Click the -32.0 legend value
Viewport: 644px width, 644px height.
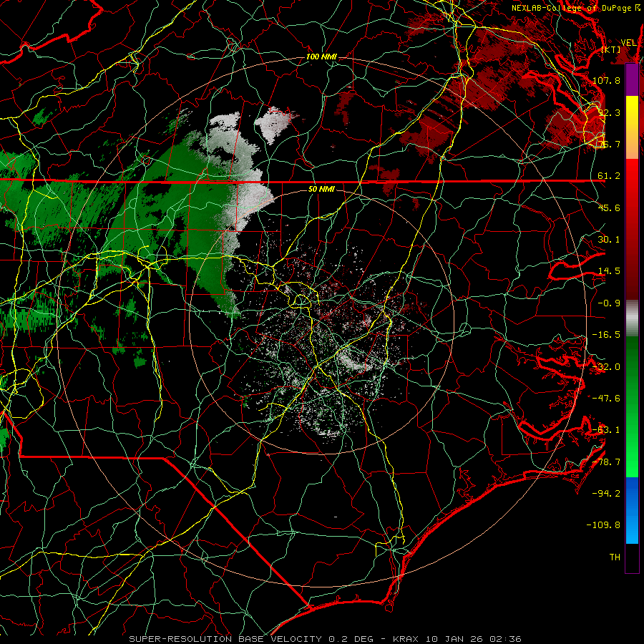pyautogui.click(x=606, y=367)
